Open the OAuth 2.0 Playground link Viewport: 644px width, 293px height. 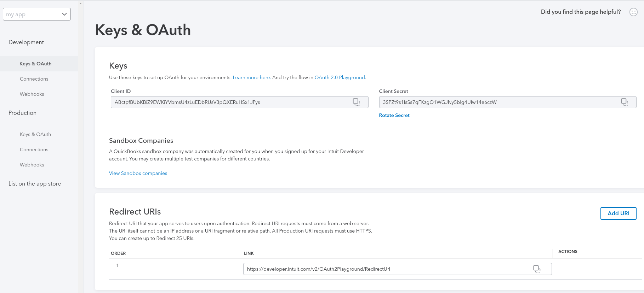pyautogui.click(x=340, y=77)
